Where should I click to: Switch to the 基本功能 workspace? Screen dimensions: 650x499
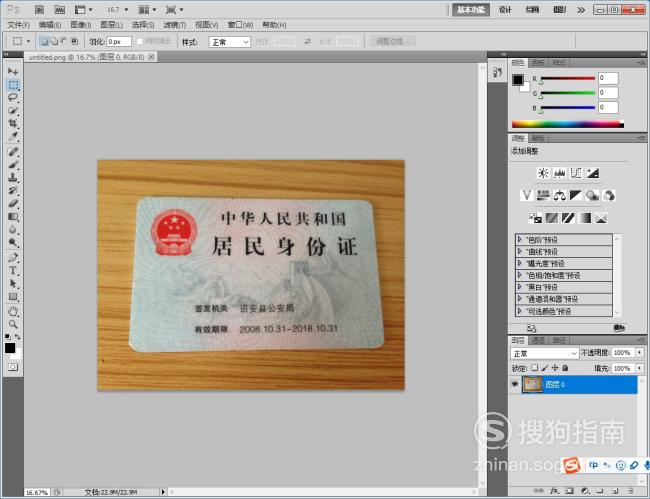coord(471,10)
